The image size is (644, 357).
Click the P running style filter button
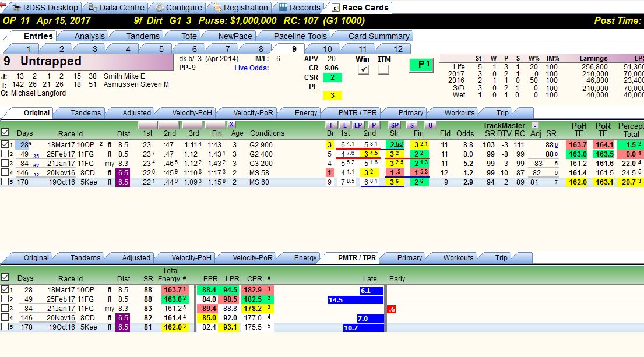point(374,125)
